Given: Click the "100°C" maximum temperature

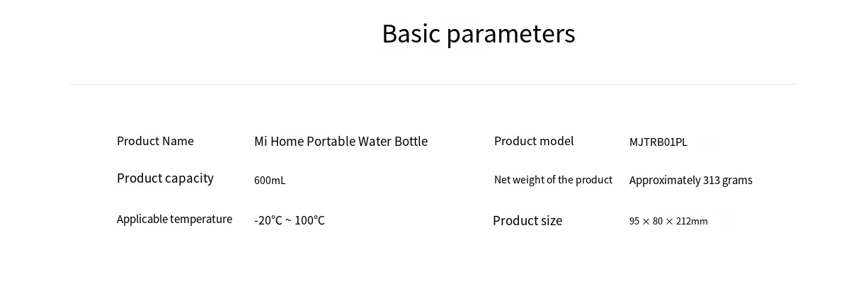Looking at the screenshot, I should 309,221.
